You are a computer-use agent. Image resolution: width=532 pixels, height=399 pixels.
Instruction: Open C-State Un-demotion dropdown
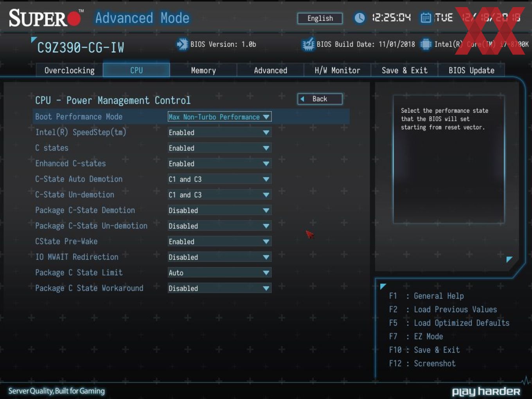tap(219, 195)
